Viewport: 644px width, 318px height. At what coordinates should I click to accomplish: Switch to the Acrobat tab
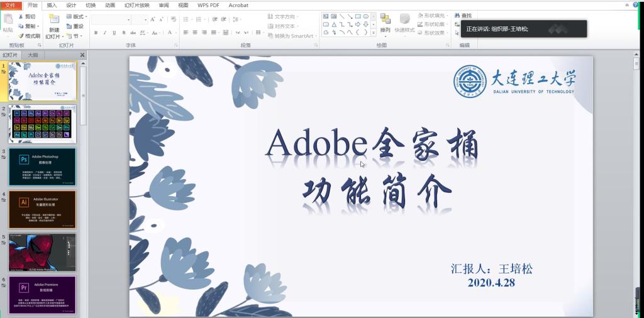coord(238,5)
